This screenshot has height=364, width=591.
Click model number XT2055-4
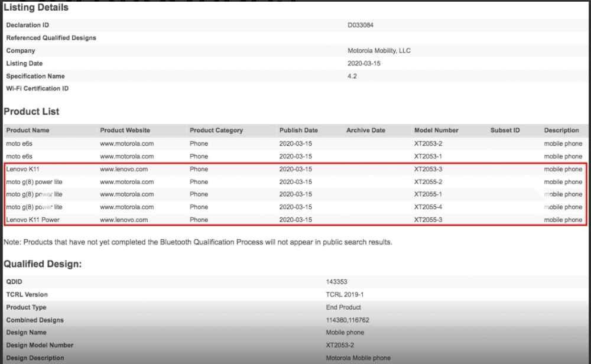tap(428, 207)
